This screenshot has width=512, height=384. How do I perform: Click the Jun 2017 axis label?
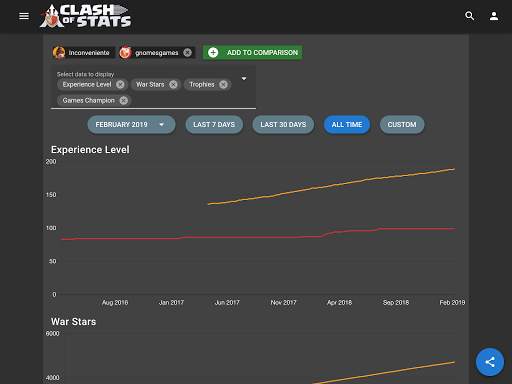(x=227, y=303)
